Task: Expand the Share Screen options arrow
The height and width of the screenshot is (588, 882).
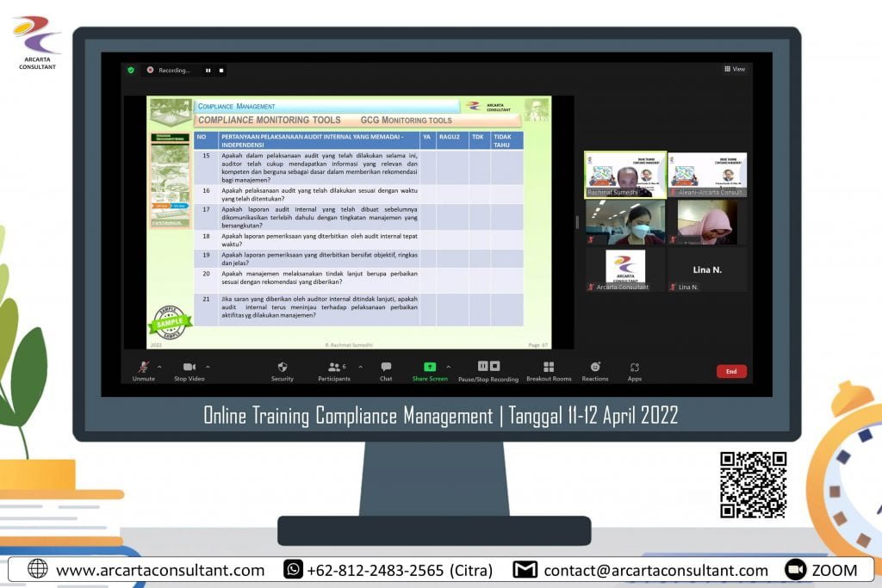Action: tap(448, 366)
